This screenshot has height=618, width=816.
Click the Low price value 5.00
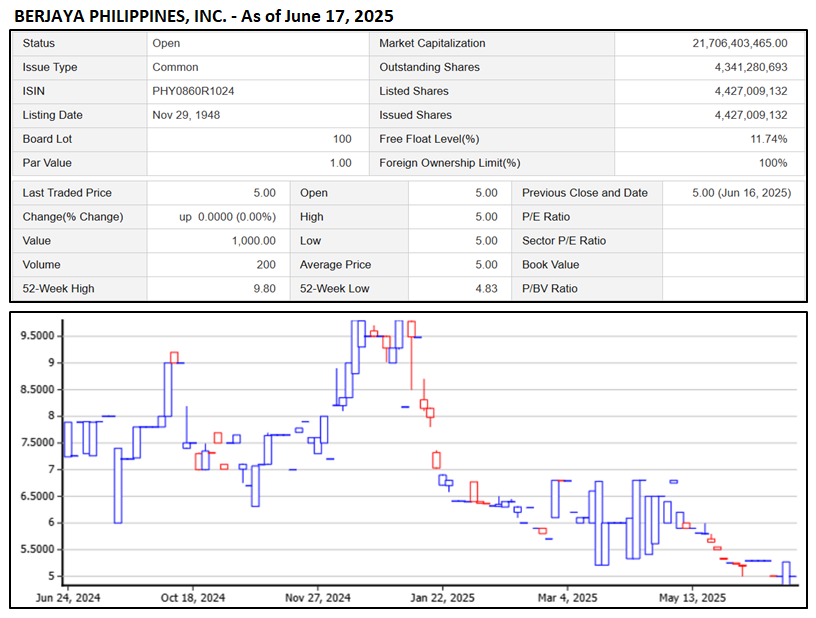486,241
